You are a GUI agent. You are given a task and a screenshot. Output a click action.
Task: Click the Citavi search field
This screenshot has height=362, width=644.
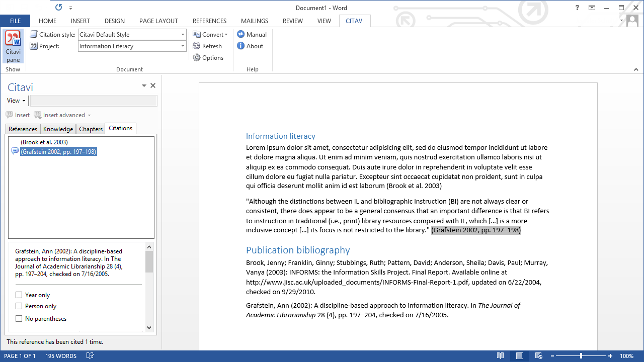[94, 101]
